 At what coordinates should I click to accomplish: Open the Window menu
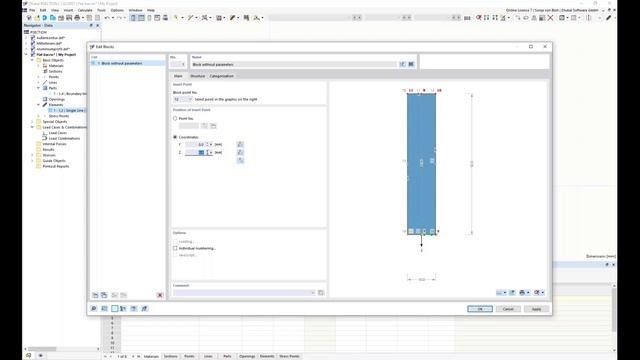pyautogui.click(x=136, y=10)
